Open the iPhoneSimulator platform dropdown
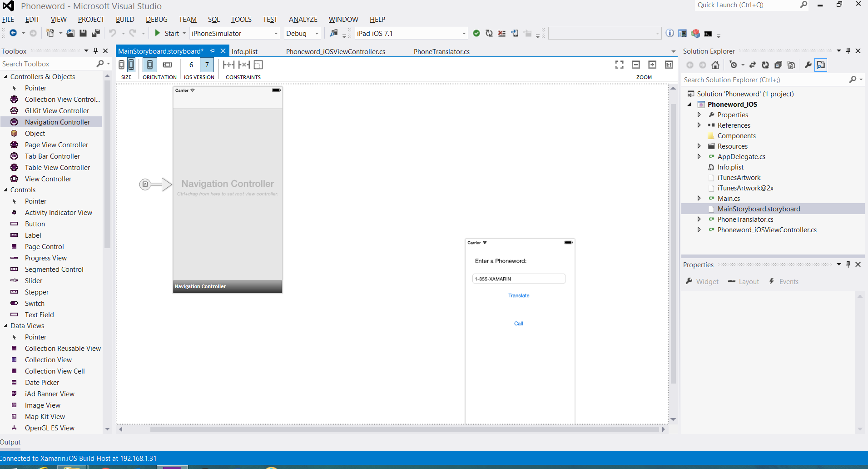Viewport: 868px width, 469px height. click(x=275, y=34)
